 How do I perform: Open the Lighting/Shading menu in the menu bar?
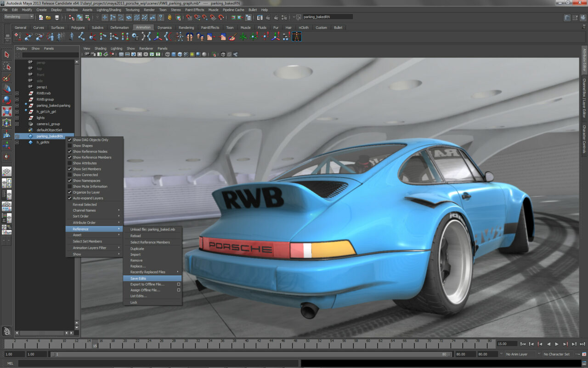click(109, 10)
